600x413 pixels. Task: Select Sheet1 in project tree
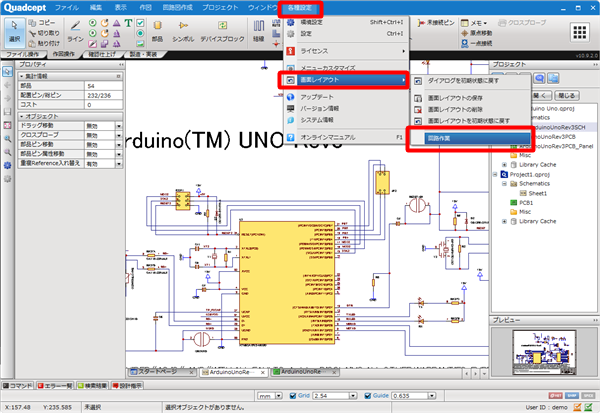pos(538,193)
